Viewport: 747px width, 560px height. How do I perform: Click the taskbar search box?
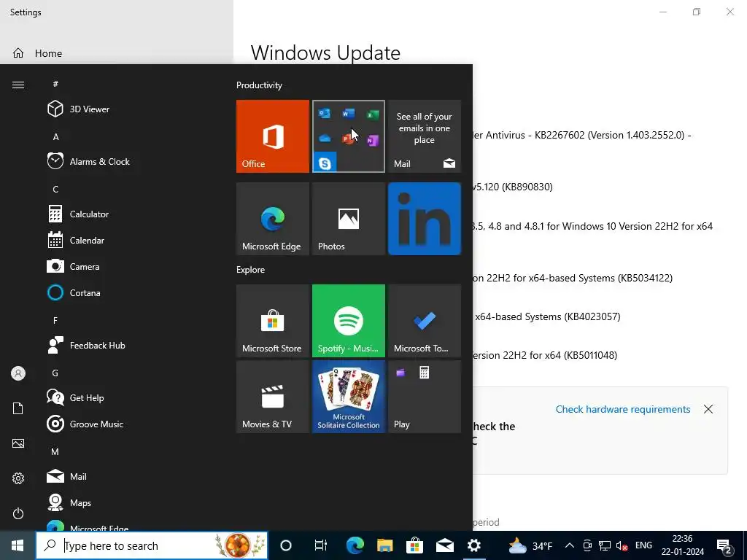click(x=152, y=545)
